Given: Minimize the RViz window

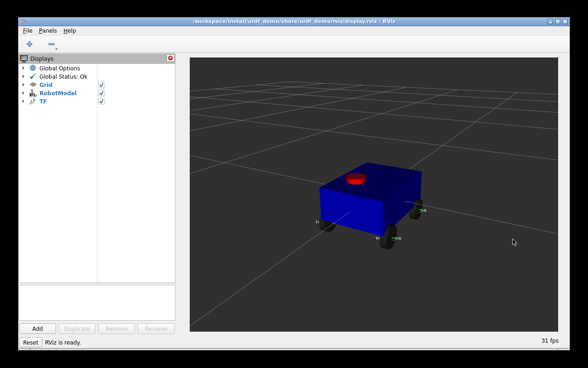Looking at the screenshot, I should tap(550, 22).
